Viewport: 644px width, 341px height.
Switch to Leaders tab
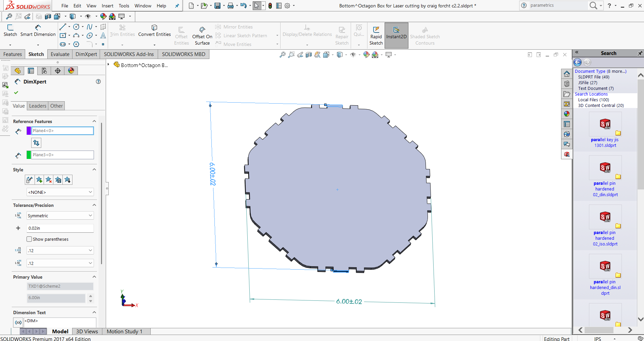38,106
